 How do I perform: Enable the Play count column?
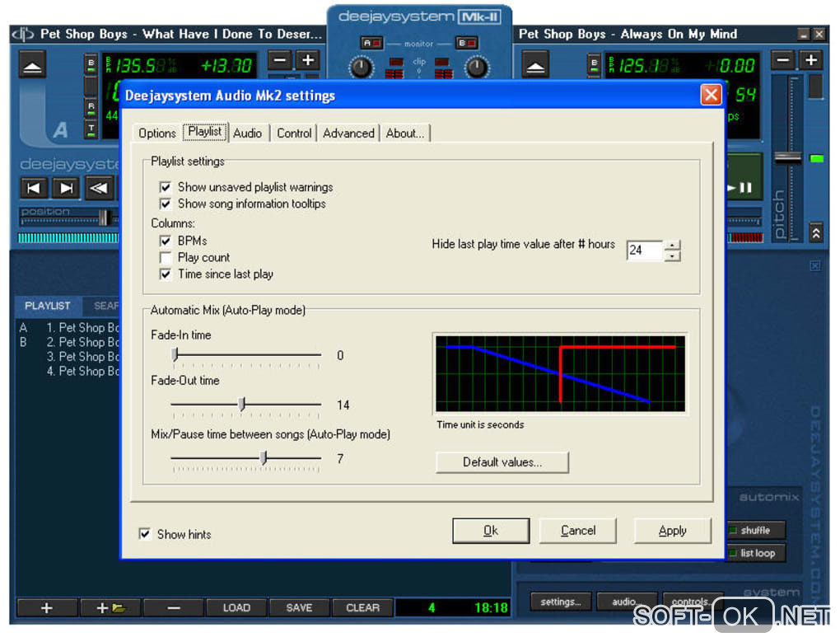[x=166, y=257]
